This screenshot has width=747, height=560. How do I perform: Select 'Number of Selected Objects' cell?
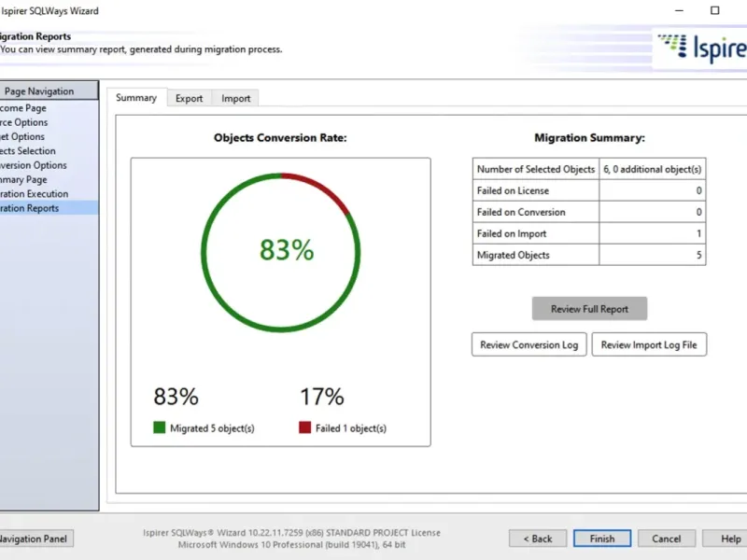[536, 169]
